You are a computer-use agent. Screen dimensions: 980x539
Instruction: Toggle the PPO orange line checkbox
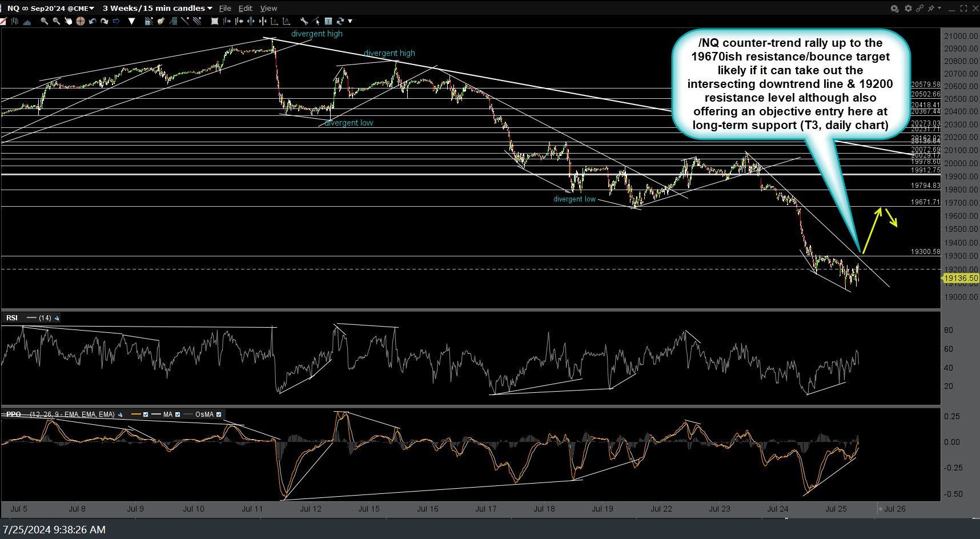[146, 415]
